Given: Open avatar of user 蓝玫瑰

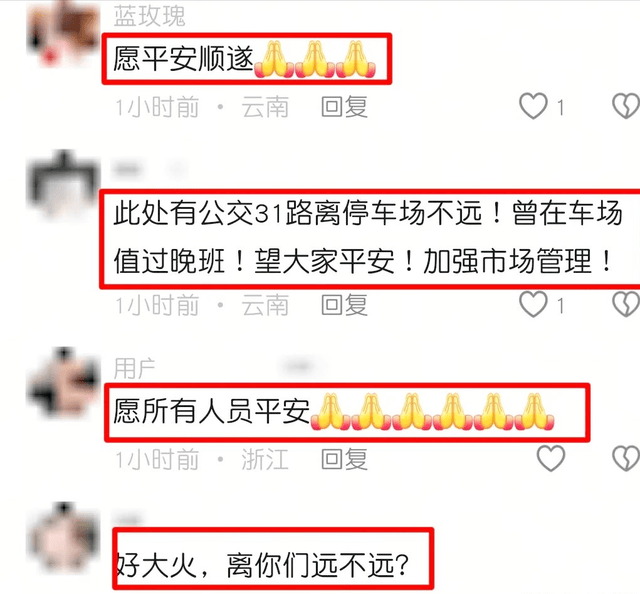Looking at the screenshot, I should [x=63, y=35].
